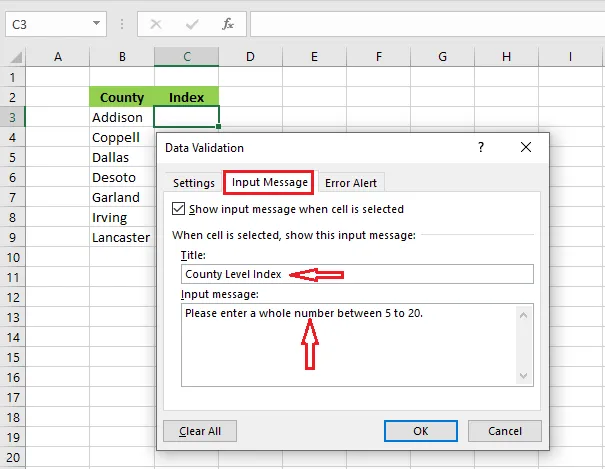Image resolution: width=605 pixels, height=469 pixels.
Task: Click the Dallas cell
Action: 122,157
